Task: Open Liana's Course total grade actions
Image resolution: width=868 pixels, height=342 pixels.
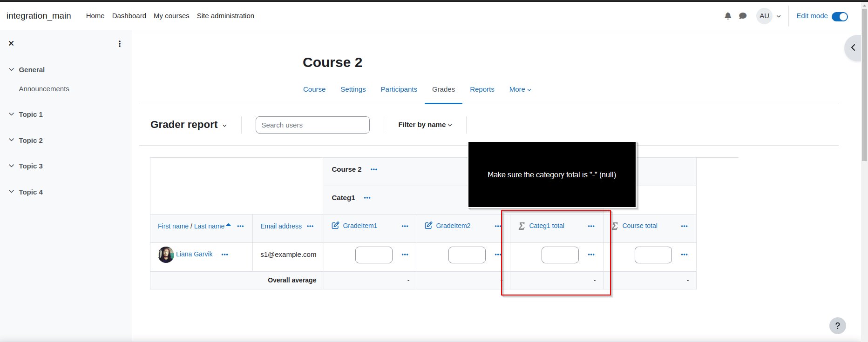Action: [684, 255]
